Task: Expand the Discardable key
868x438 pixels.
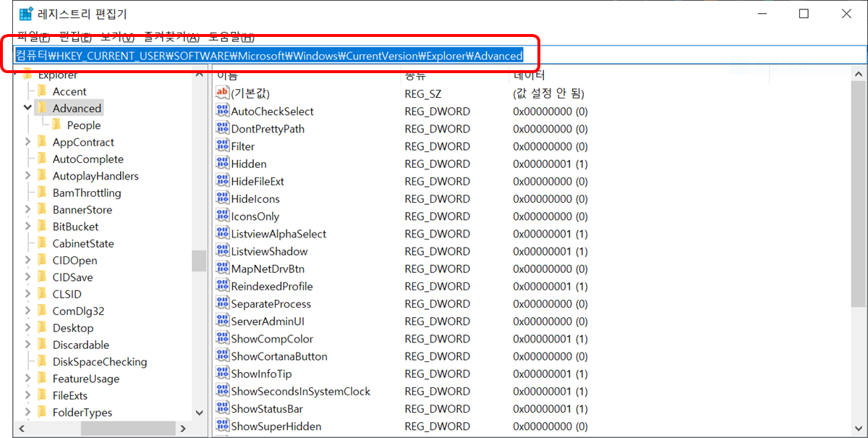Action: point(27,345)
